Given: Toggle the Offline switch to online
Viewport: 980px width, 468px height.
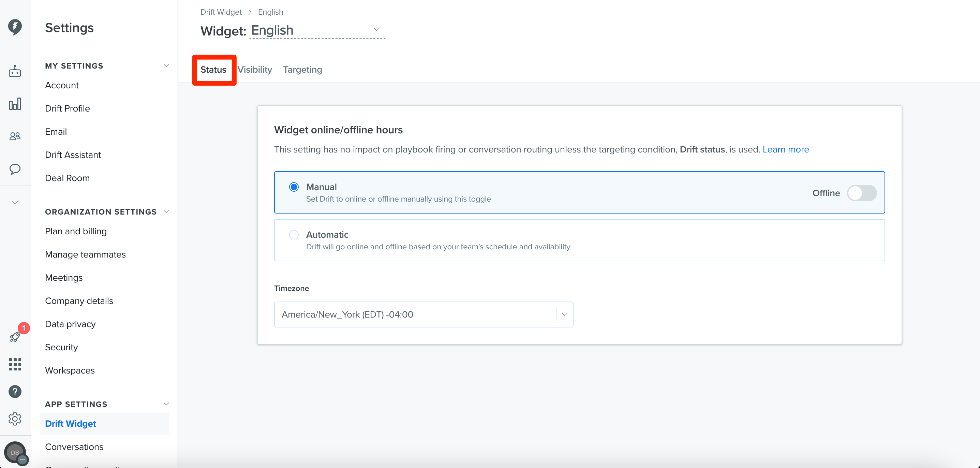Looking at the screenshot, I should (862, 193).
